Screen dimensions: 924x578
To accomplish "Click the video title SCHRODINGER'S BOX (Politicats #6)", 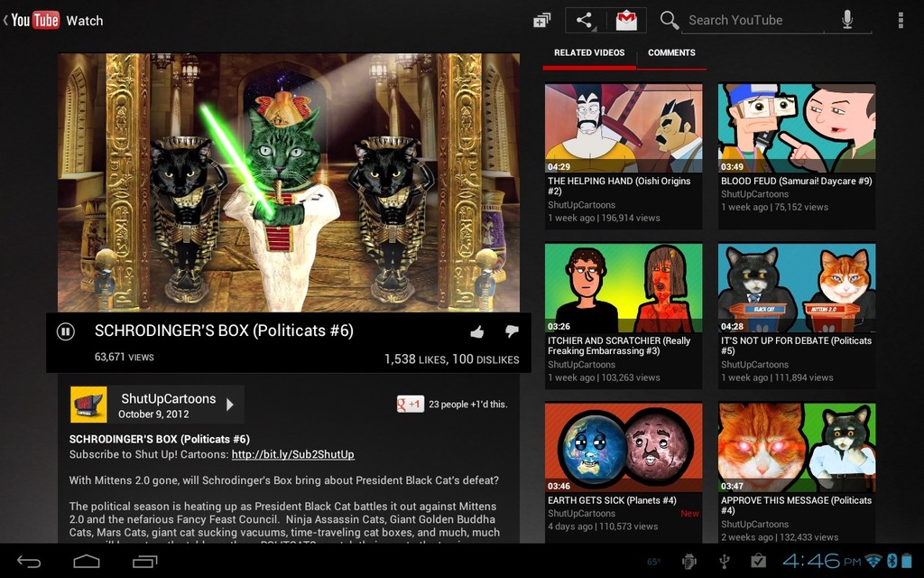I will pyautogui.click(x=224, y=331).
